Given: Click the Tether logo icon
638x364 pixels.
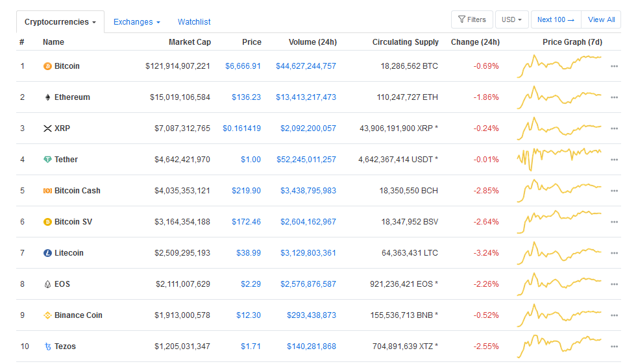Looking at the screenshot, I should pos(47,160).
